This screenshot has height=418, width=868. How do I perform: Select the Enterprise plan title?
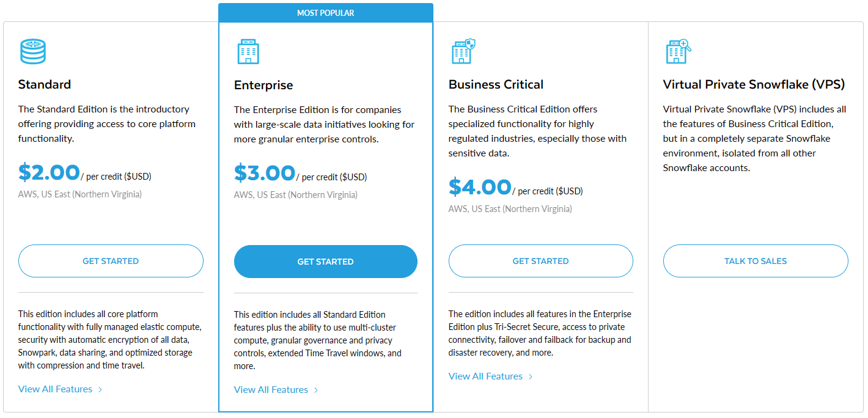263,85
